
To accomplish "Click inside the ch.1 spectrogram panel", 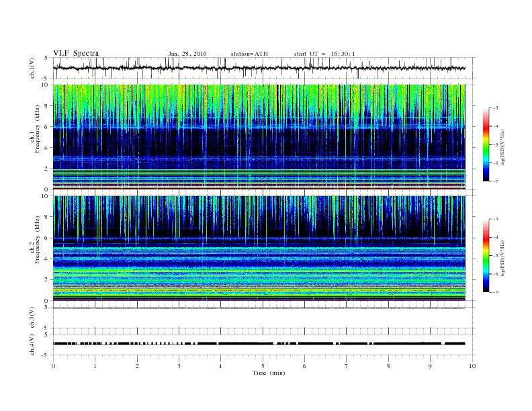I will coord(259,137).
